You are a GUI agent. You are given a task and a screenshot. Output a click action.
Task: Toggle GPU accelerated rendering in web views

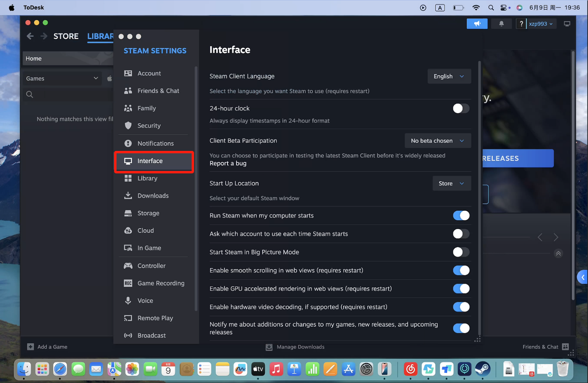pyautogui.click(x=461, y=289)
